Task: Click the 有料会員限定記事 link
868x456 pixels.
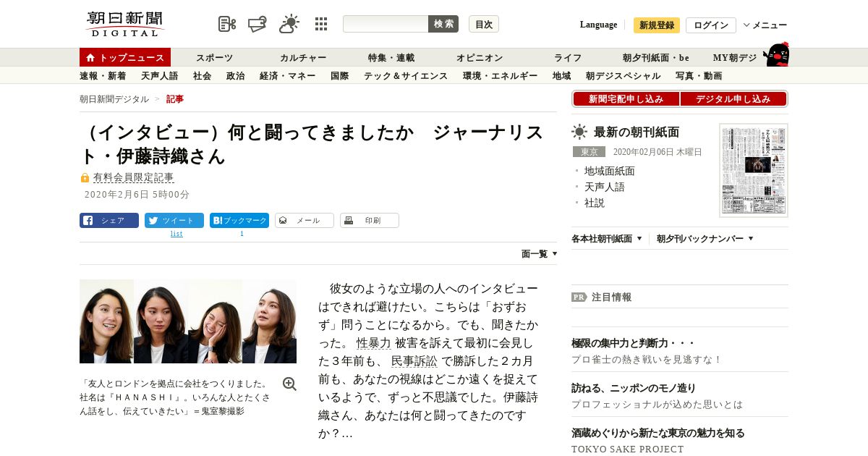Action: 133,177
